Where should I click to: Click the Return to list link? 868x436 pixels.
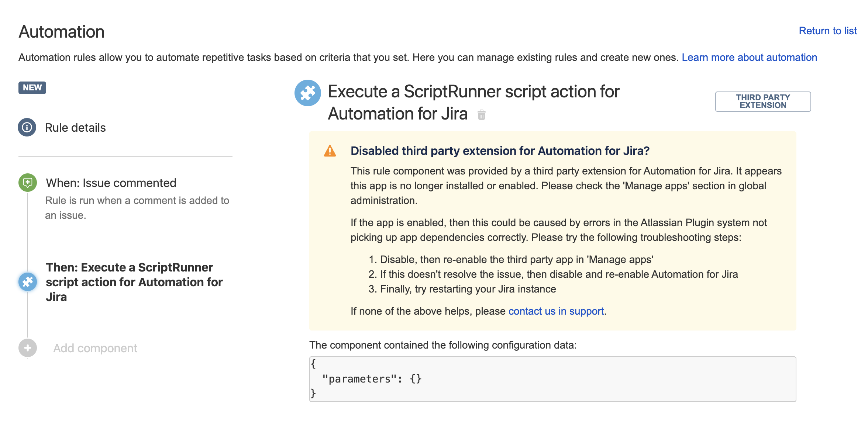tap(827, 31)
